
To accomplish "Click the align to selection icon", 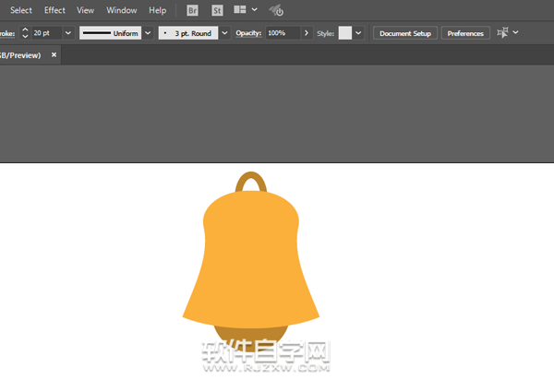I will [502, 32].
